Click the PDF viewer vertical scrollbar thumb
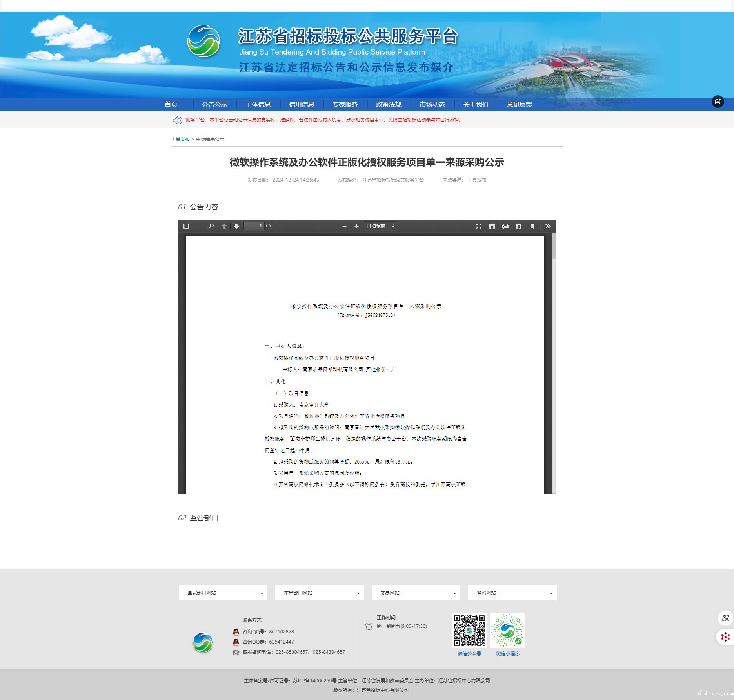734x700 pixels. tap(554, 246)
